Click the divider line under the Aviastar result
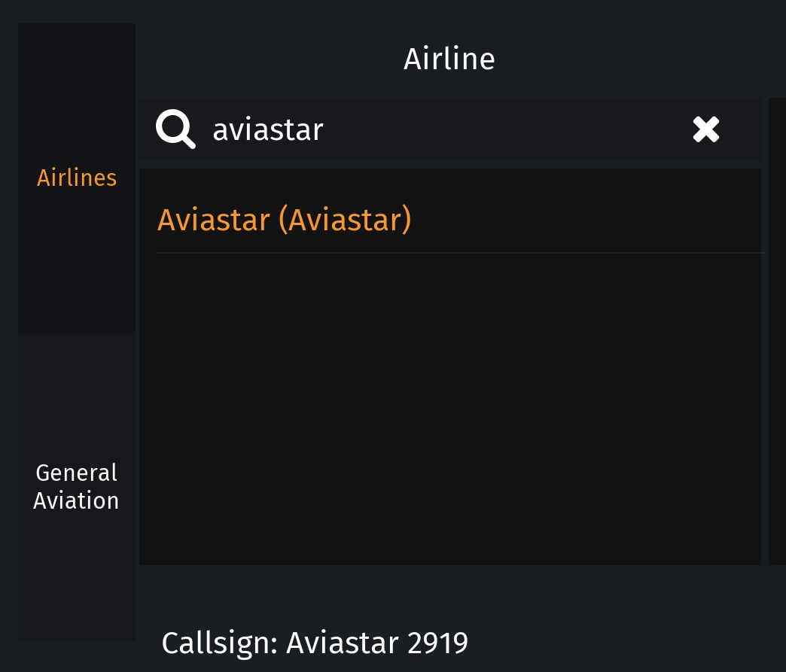Viewport: 786px width, 672px height. pos(459,254)
